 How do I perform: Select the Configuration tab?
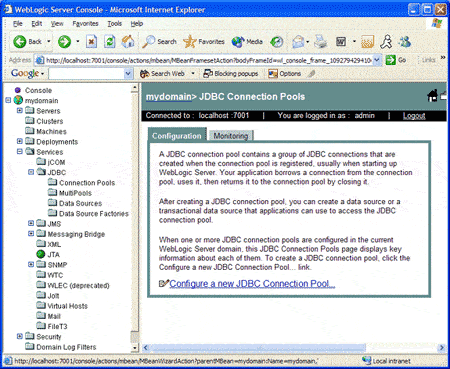[177, 136]
